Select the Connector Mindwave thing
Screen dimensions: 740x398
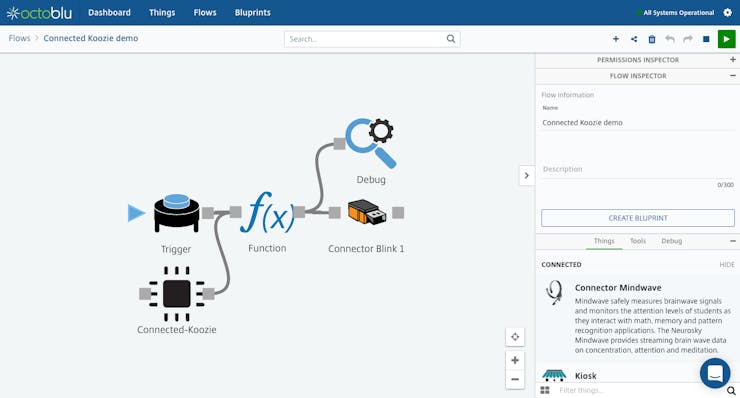638,319
